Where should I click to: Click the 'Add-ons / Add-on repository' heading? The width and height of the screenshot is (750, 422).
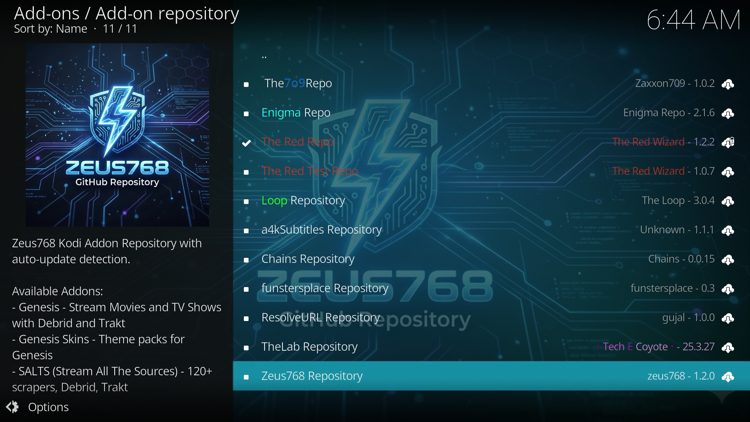(x=126, y=13)
